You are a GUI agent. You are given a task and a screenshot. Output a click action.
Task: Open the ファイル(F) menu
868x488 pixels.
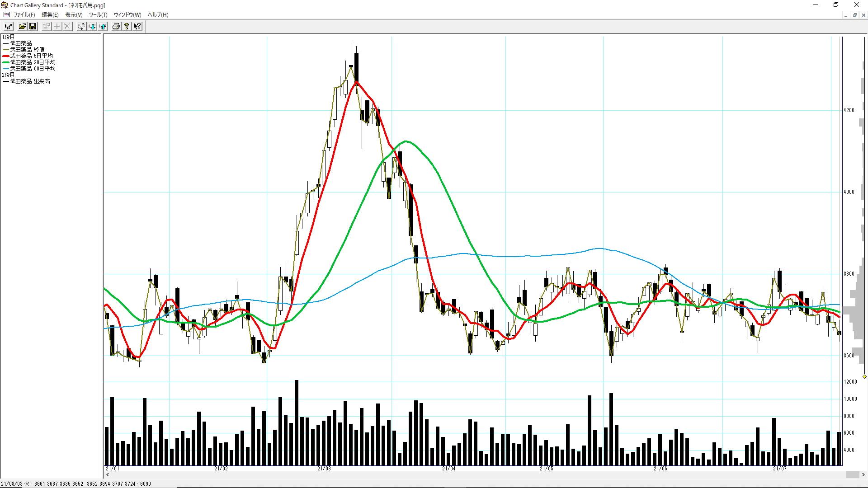point(24,14)
